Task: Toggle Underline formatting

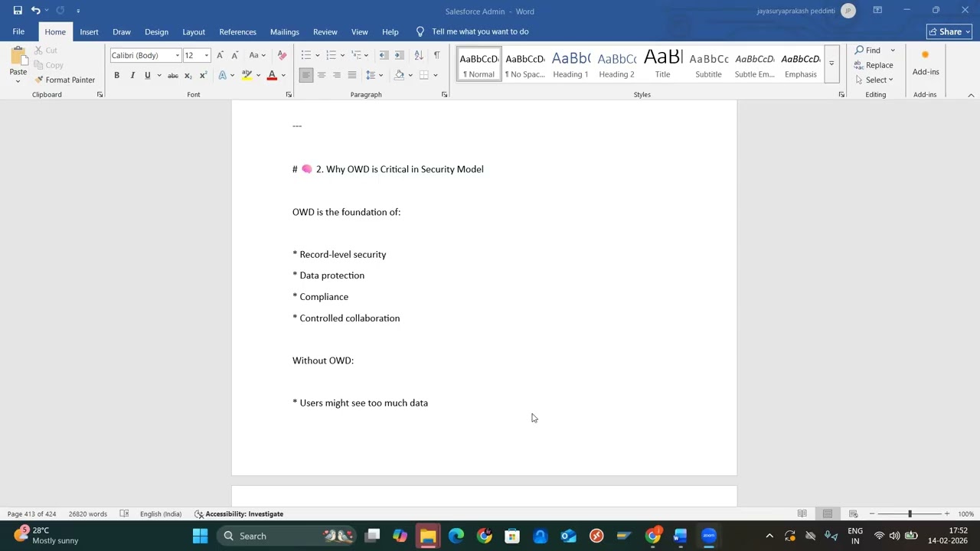Action: point(147,75)
